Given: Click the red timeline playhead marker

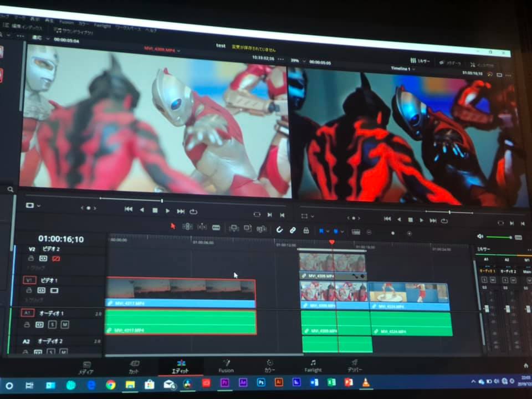Looking at the screenshot, I should (x=332, y=242).
